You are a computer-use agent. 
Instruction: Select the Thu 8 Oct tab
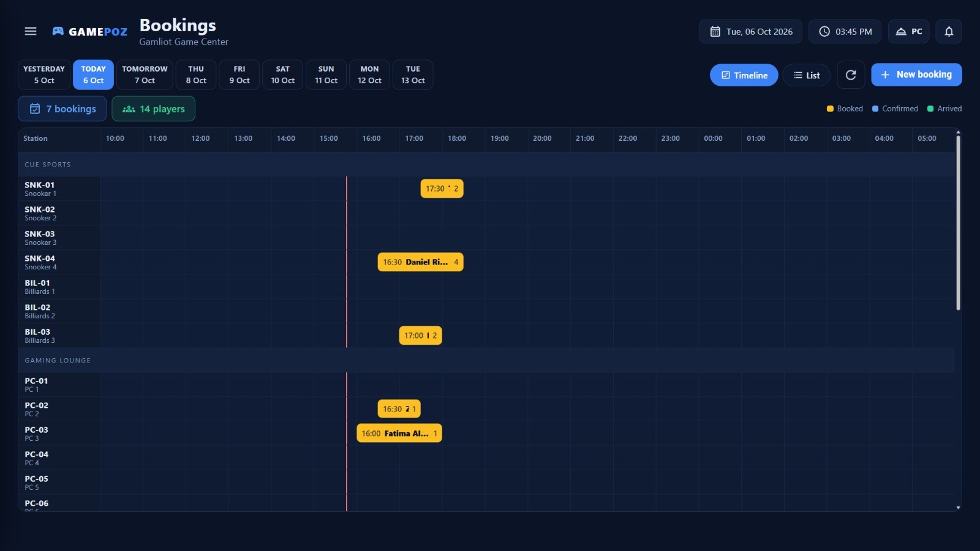tap(196, 75)
